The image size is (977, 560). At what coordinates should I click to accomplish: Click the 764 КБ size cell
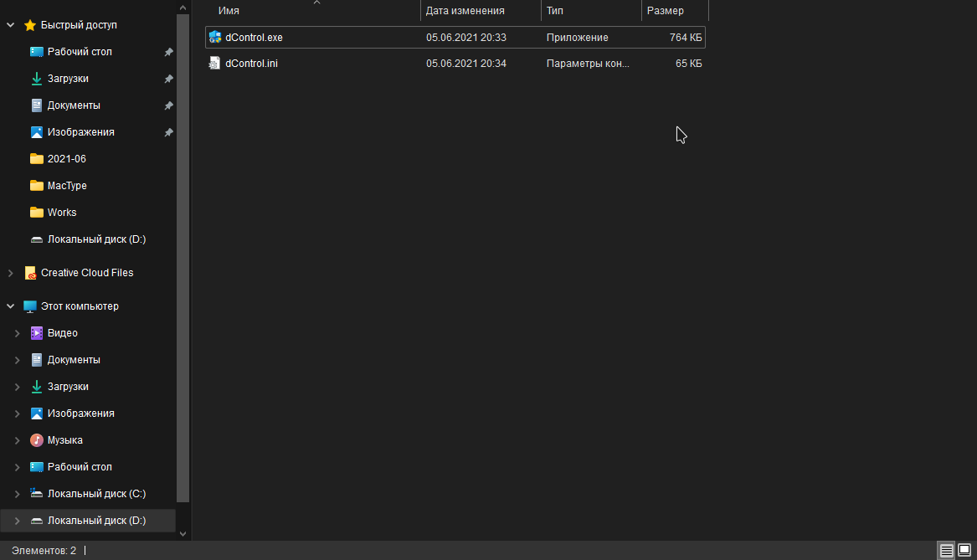(x=686, y=38)
